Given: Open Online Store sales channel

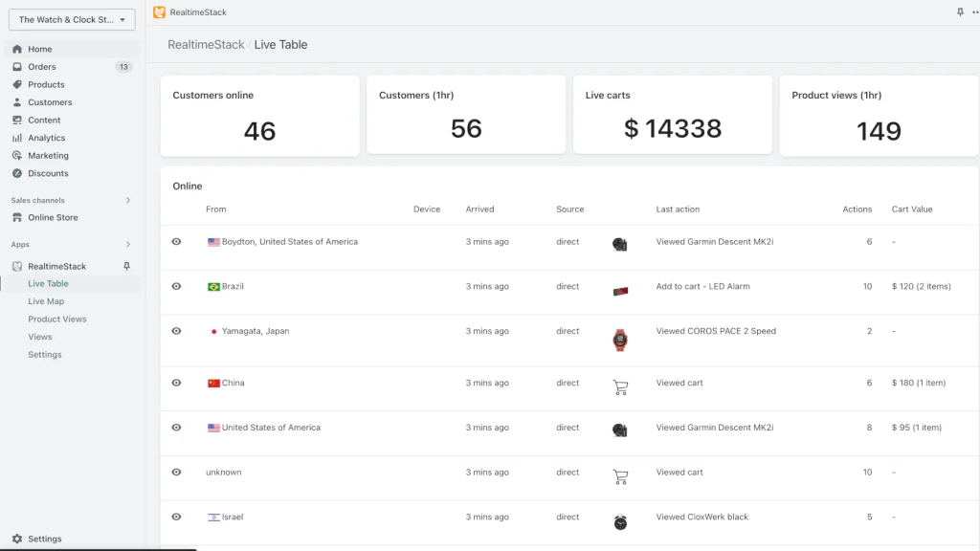Looking at the screenshot, I should 54,217.
